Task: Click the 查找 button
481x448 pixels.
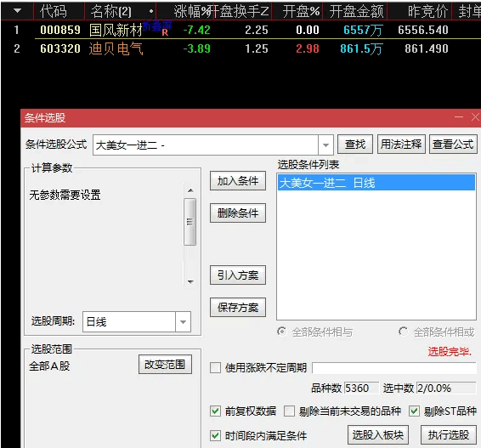Action: (x=355, y=144)
